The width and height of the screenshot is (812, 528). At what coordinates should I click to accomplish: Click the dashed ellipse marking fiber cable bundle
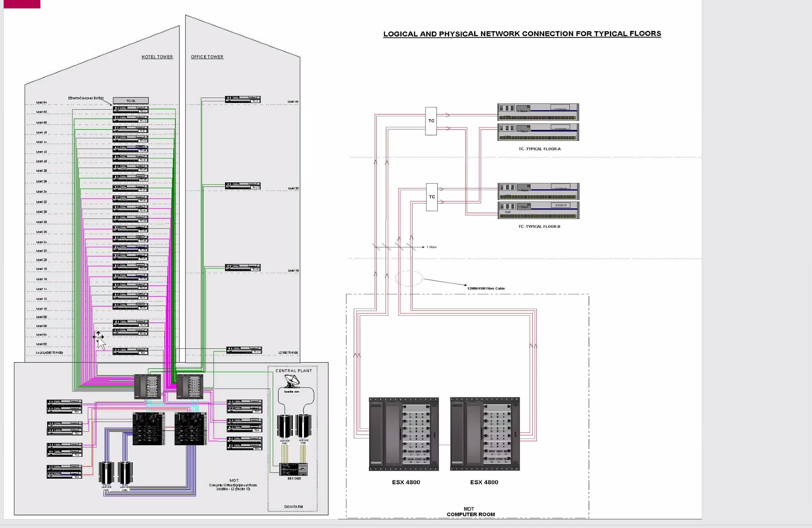coord(409,279)
